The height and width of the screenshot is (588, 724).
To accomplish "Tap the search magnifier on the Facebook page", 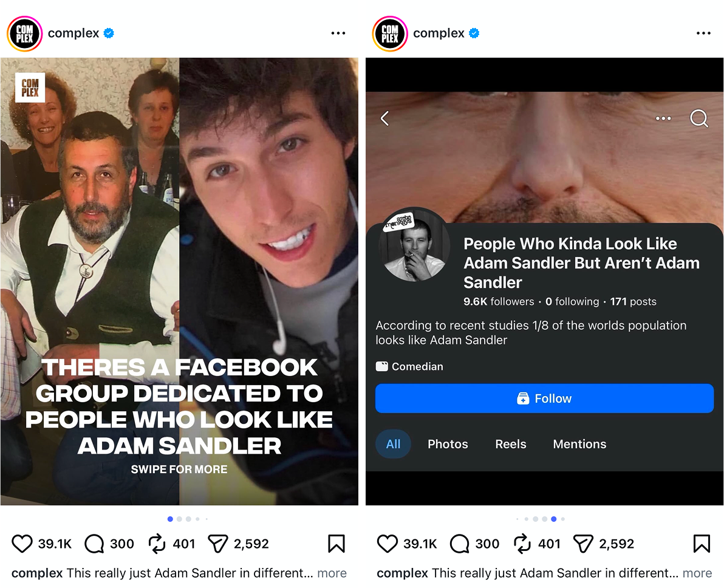I will pos(699,118).
